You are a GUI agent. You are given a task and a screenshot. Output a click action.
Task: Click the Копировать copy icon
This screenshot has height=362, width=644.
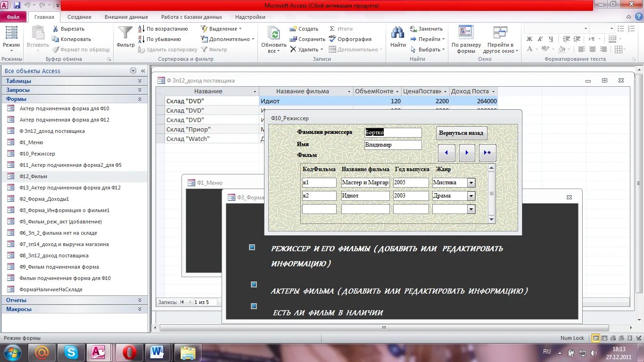coord(56,39)
